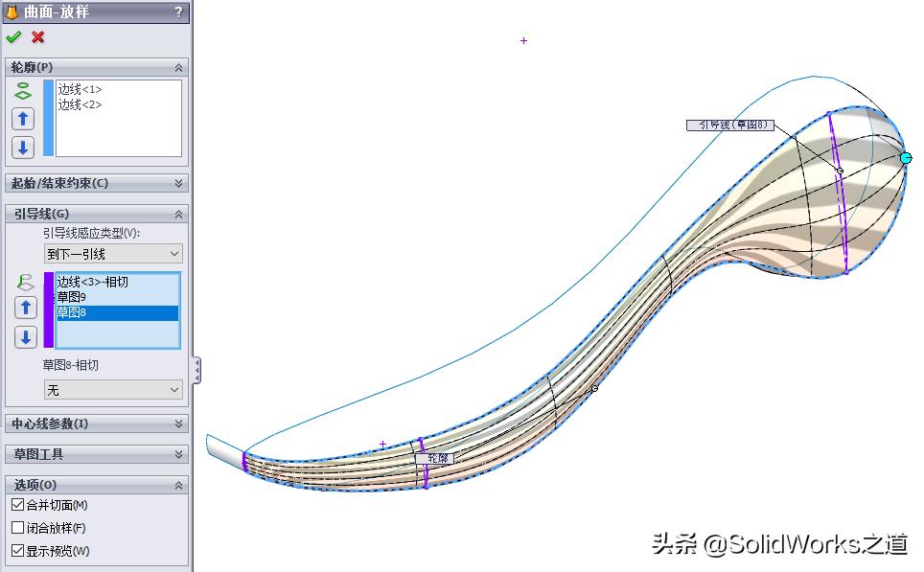Image resolution: width=924 pixels, height=572 pixels.
Task: Cancel the loft with the red X
Action: tap(36, 37)
